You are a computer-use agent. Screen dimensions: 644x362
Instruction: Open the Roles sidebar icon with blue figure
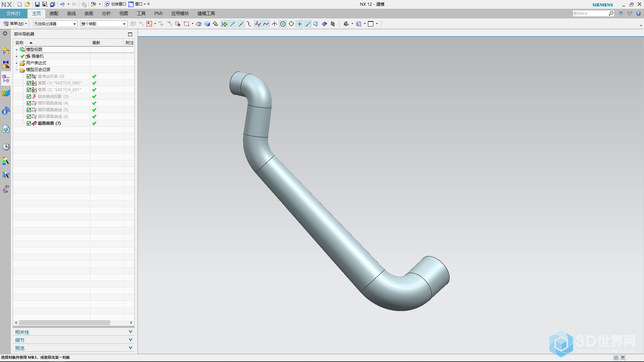[6, 175]
